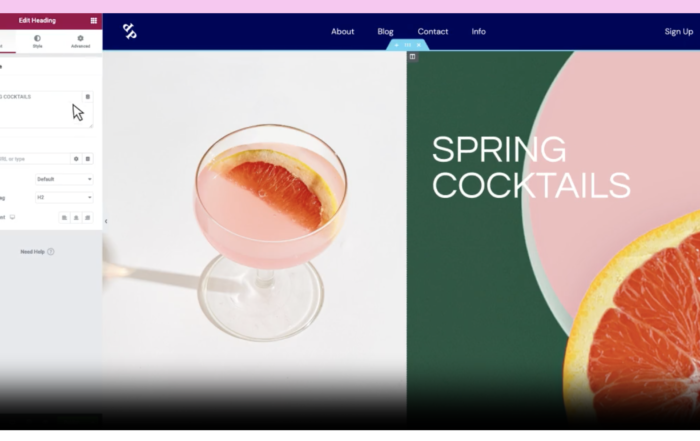Switch to the Advanced tab
This screenshot has width=700, height=441.
(x=80, y=42)
